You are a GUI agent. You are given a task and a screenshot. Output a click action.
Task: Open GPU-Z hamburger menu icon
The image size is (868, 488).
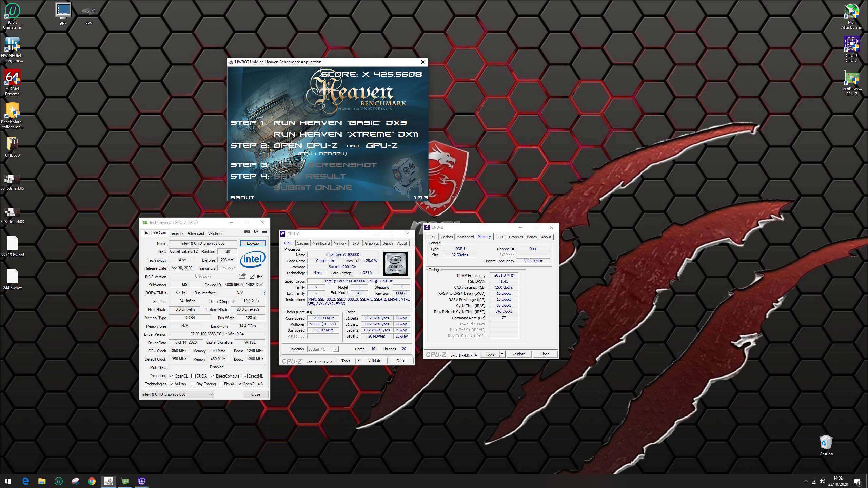(x=265, y=232)
